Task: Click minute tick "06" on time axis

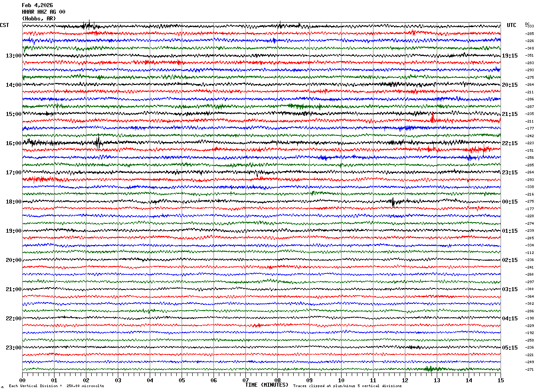Action: point(214,380)
